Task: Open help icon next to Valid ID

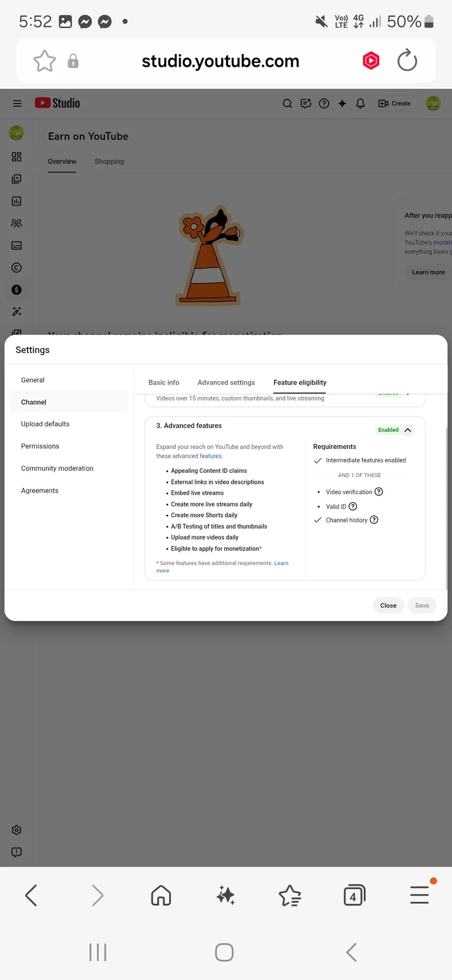Action: [x=353, y=507]
